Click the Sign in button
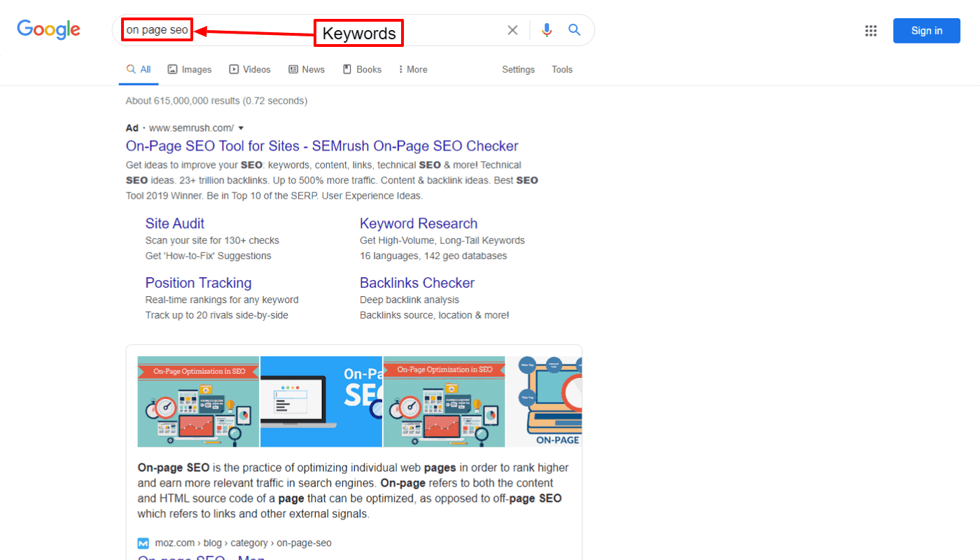The image size is (980, 560). (927, 31)
